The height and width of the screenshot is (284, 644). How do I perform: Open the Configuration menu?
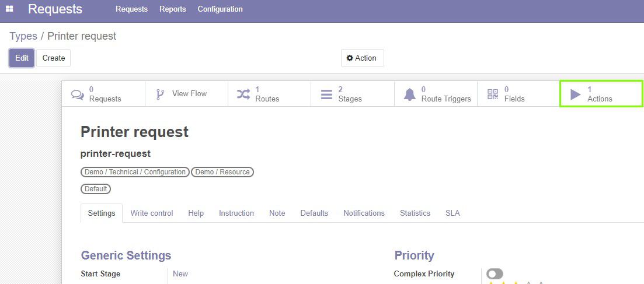point(220,9)
